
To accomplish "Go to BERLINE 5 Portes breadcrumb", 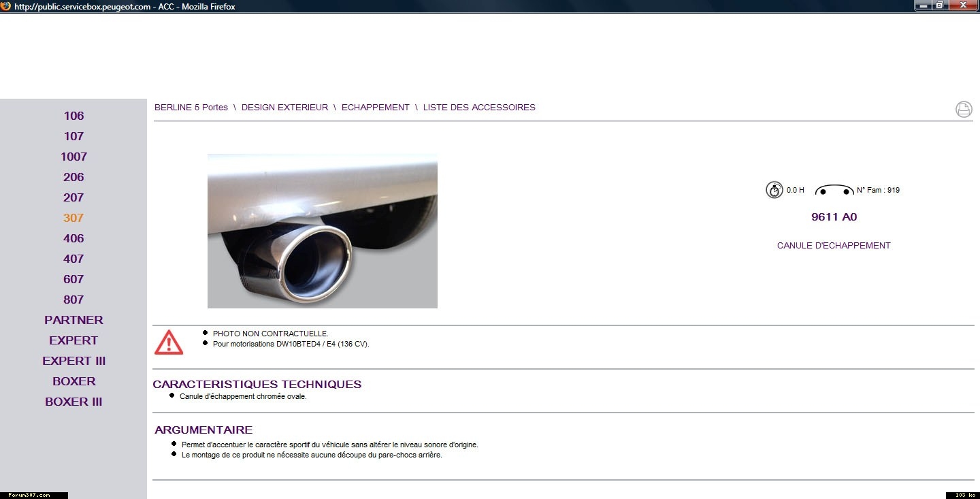I will pyautogui.click(x=191, y=108).
